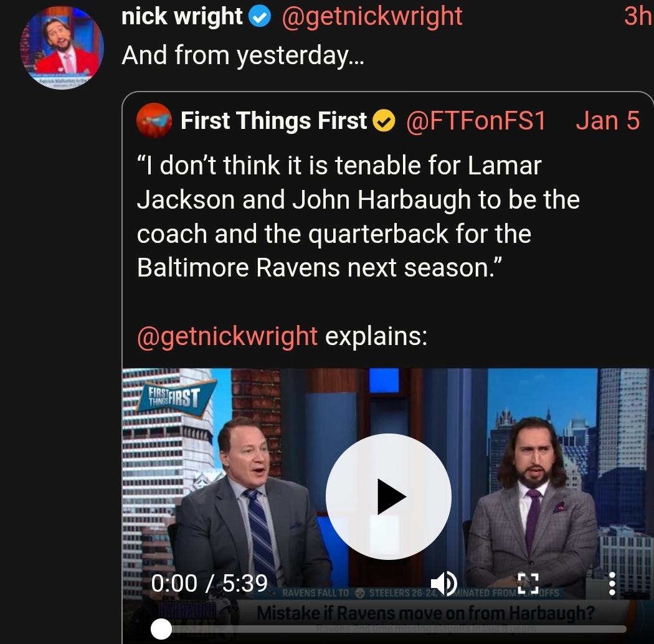The width and height of the screenshot is (654, 644).
Task: Click First Things First's gold verified badge
Action: [x=384, y=121]
